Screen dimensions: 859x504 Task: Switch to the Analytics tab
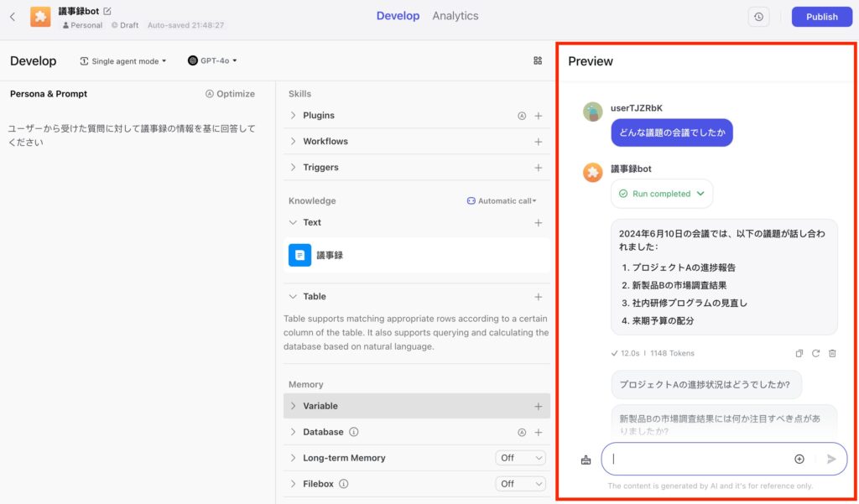pos(456,16)
